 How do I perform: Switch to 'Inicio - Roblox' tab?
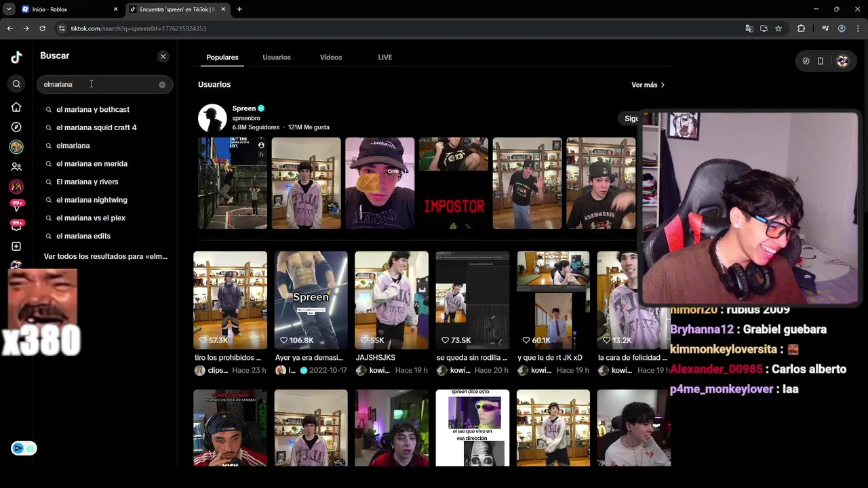tap(68, 9)
